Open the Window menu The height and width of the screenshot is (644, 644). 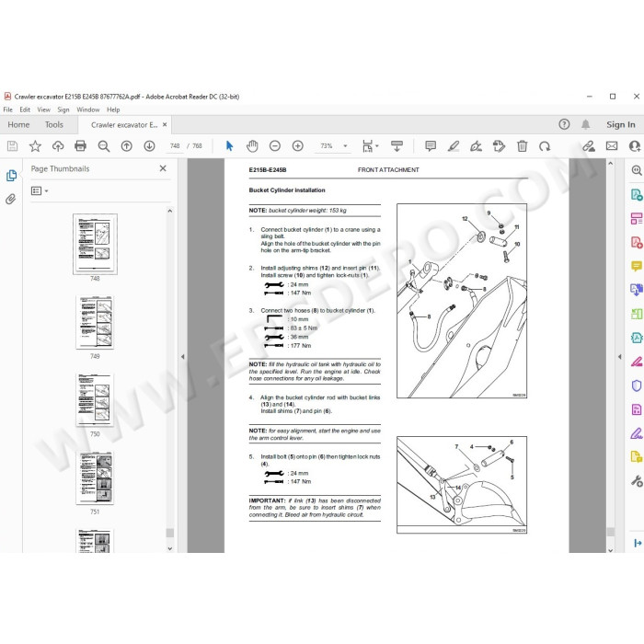tap(88, 109)
